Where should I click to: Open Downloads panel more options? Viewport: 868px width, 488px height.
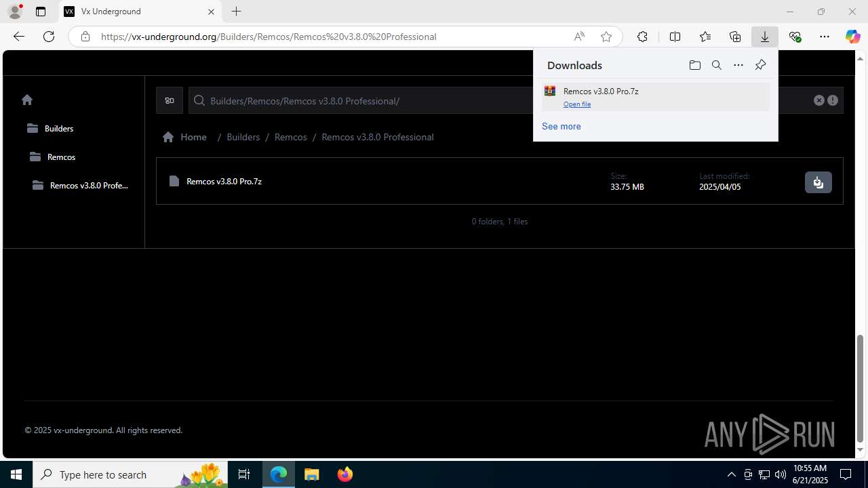pos(738,65)
